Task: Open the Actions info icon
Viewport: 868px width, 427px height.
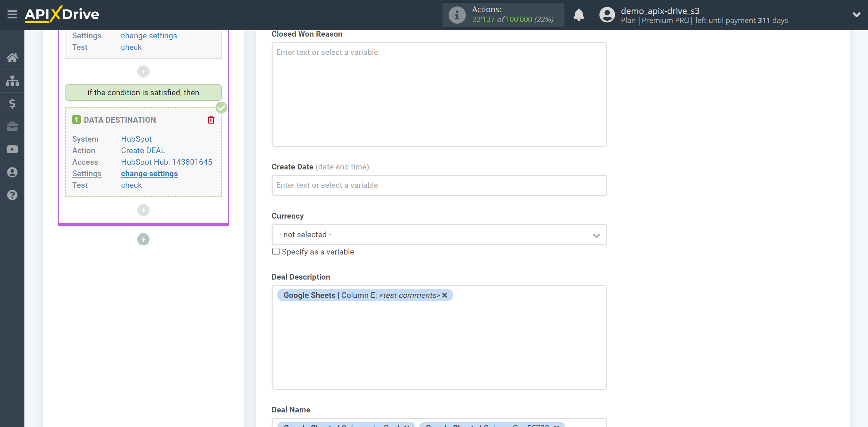Action: tap(457, 15)
